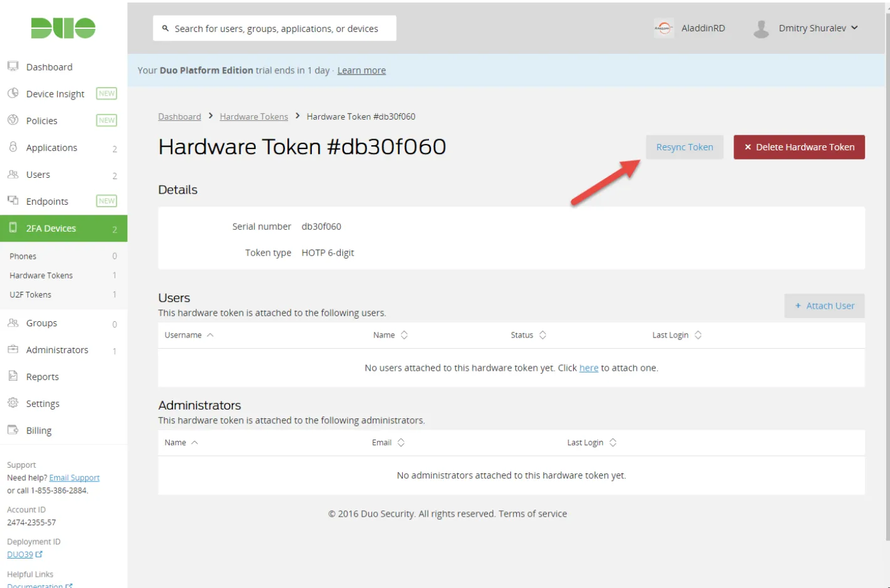Click the Applications lock icon
The image size is (890, 588).
pyautogui.click(x=13, y=147)
